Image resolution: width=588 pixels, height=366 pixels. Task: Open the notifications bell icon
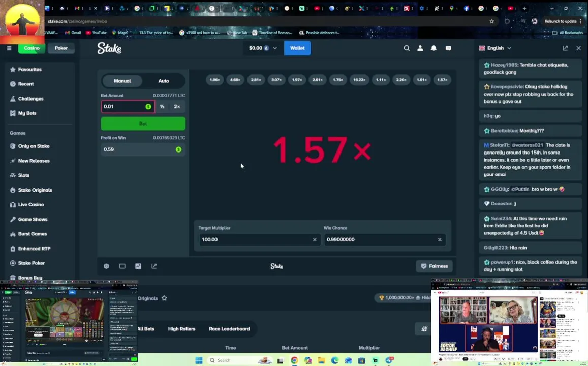[x=434, y=48]
